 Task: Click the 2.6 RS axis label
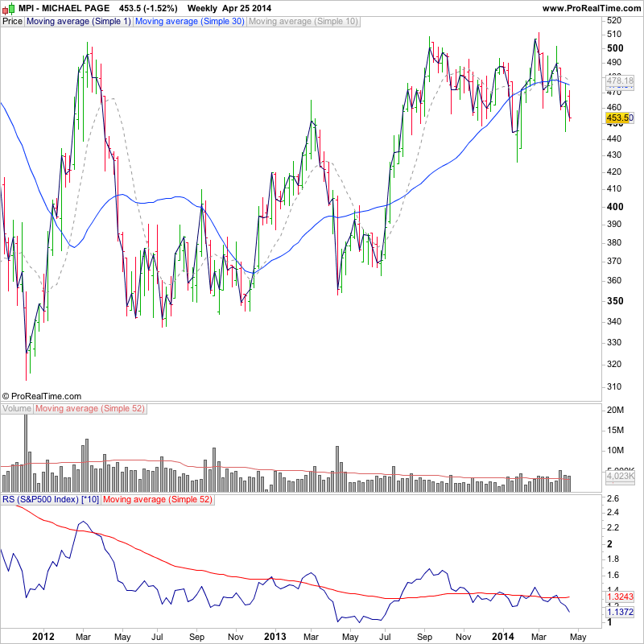[613, 498]
